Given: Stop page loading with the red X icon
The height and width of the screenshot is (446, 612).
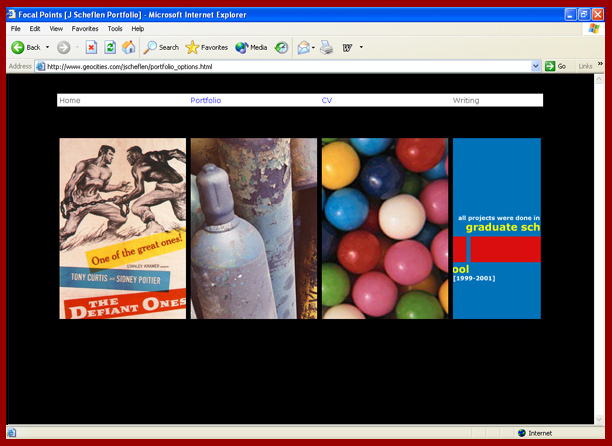Looking at the screenshot, I should click(x=91, y=48).
